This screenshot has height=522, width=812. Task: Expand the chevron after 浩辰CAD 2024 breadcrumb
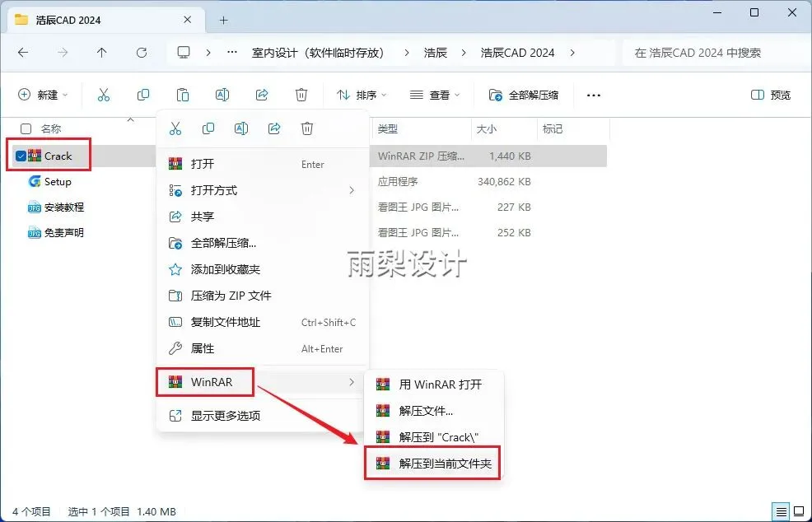tap(572, 53)
